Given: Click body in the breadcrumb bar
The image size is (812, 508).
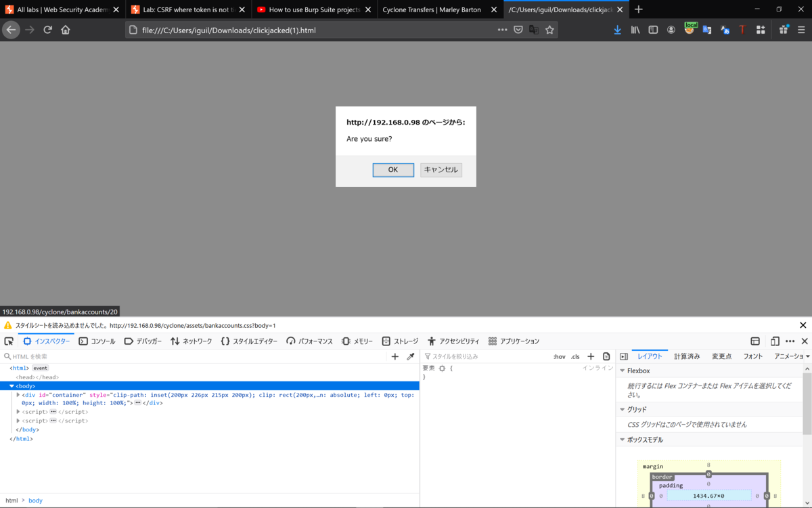Looking at the screenshot, I should pos(35,501).
